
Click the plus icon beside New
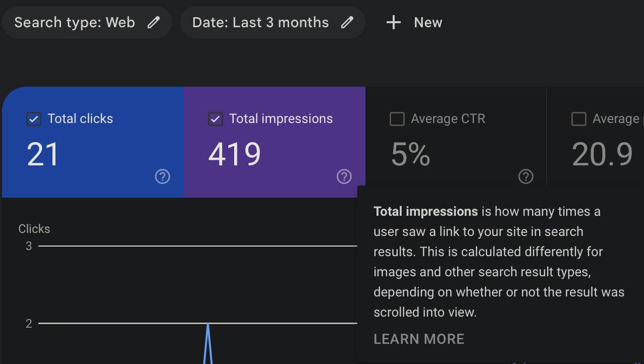[x=393, y=22]
